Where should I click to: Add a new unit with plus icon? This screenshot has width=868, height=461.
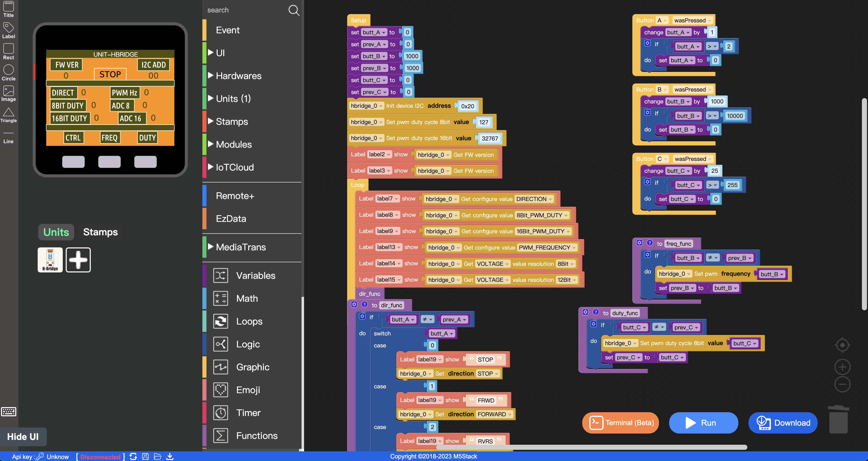78,260
